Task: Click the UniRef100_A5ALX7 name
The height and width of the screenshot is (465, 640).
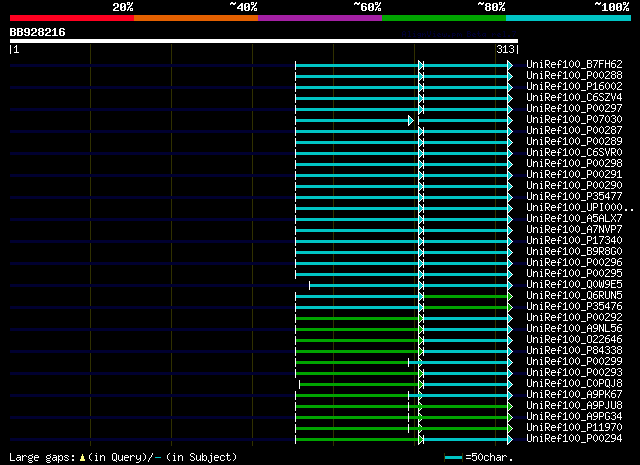Action: click(574, 219)
